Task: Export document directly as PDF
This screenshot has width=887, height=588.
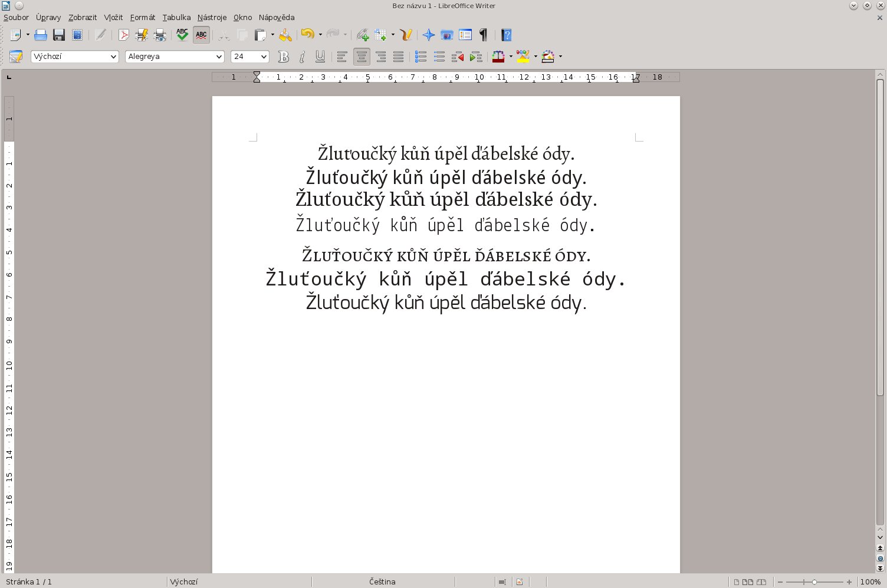Action: [124, 35]
